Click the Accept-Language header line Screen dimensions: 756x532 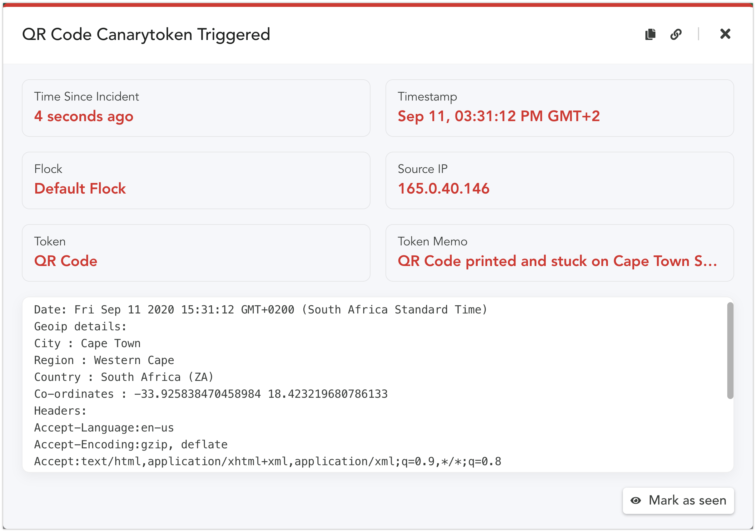[104, 428]
